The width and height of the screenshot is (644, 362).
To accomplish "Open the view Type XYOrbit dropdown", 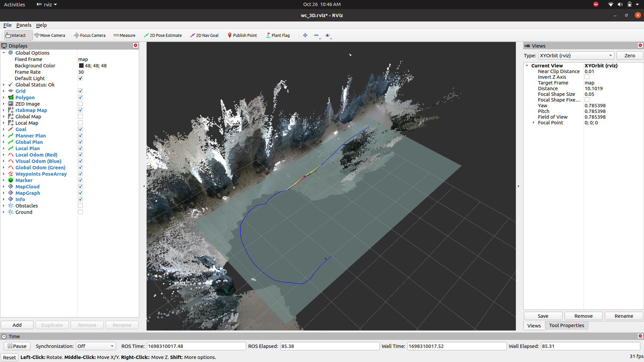I will (576, 56).
